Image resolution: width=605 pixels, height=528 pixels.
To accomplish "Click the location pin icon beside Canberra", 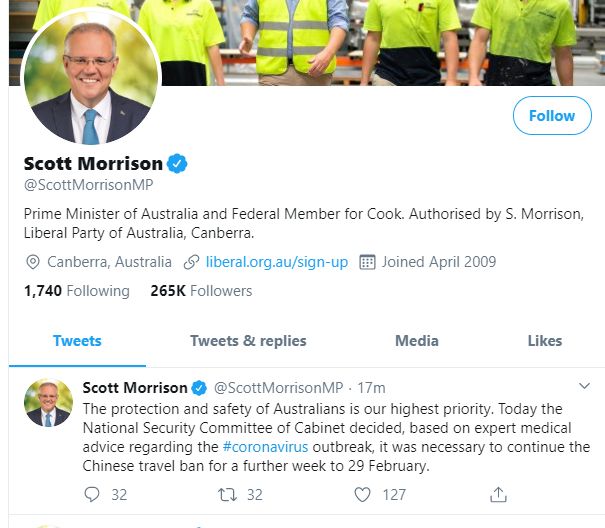I will 33,262.
